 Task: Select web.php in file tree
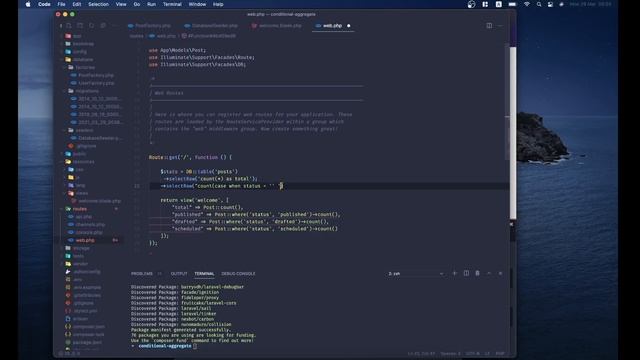[x=85, y=240]
